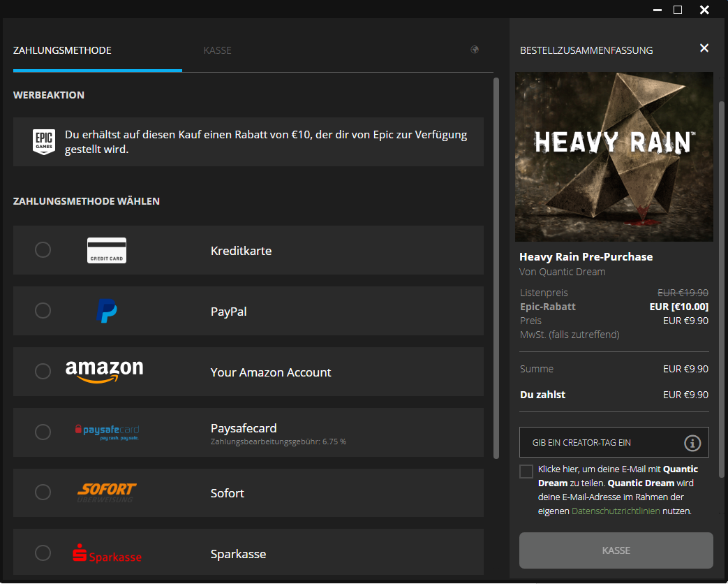The image size is (728, 584).
Task: Click the PayPal payment label
Action: (228, 312)
